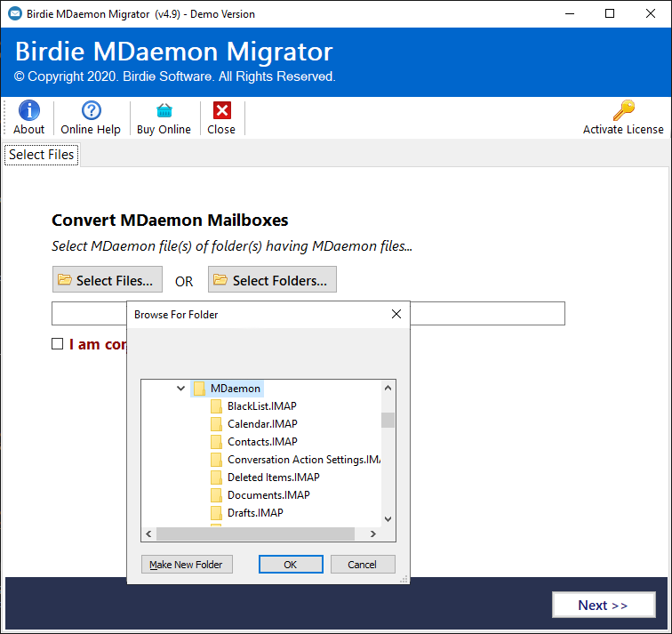The height and width of the screenshot is (634, 672).
Task: Click the red Close toolbar icon
Action: 222,110
